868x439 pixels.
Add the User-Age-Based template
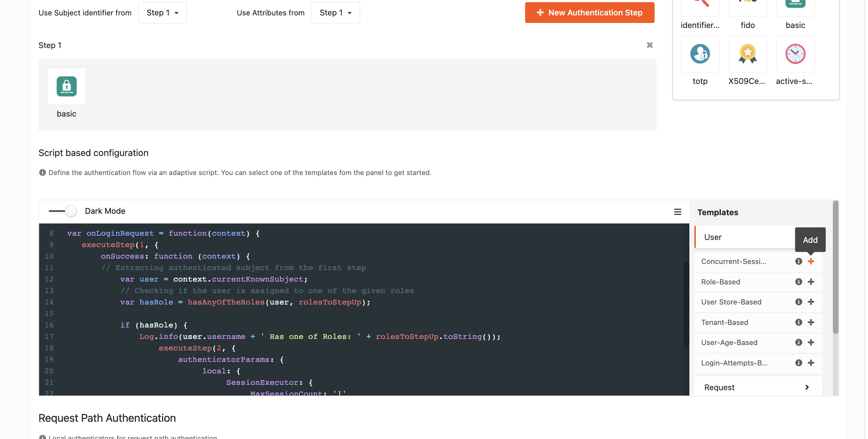(x=811, y=343)
